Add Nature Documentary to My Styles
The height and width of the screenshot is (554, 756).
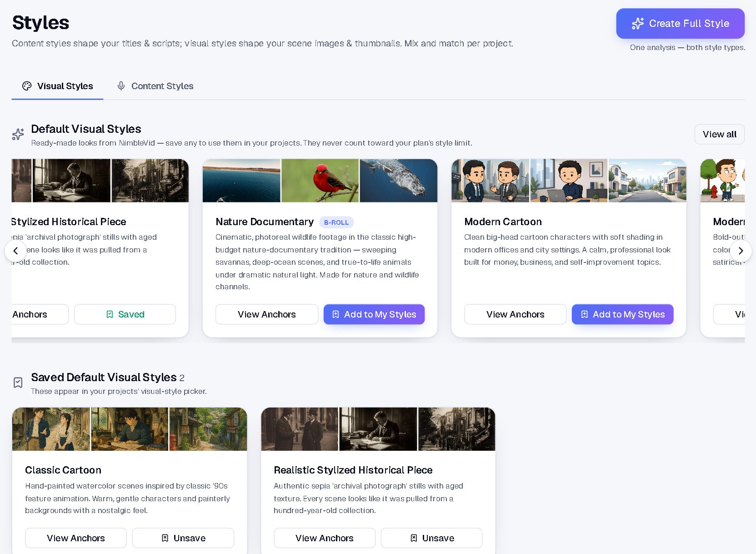[x=374, y=314]
